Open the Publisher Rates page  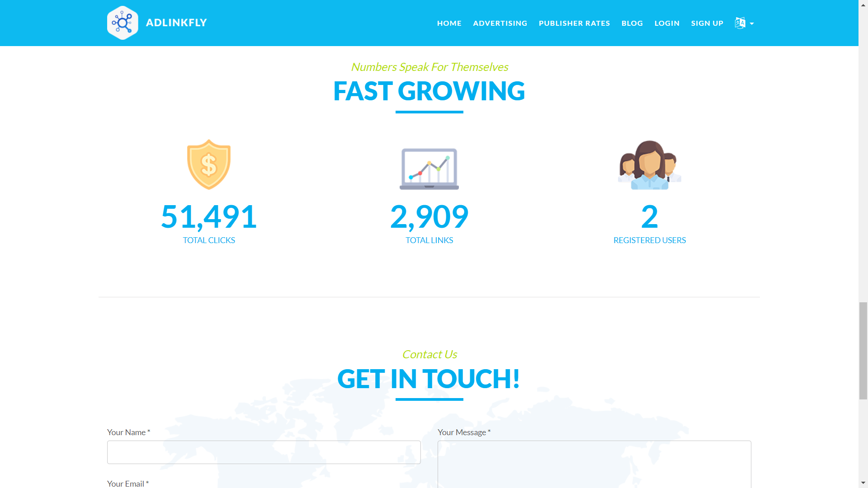(x=574, y=23)
